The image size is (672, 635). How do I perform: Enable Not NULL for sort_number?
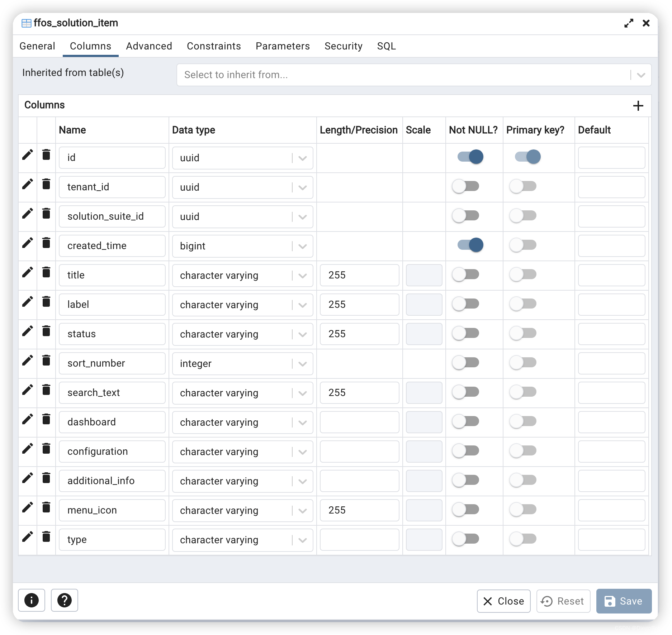465,363
